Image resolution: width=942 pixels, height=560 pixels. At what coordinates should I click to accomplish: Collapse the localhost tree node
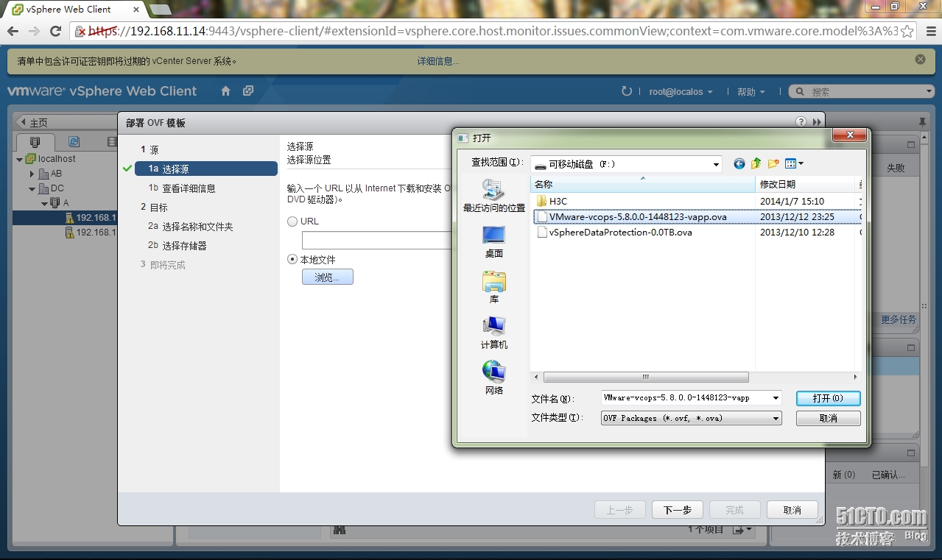[20, 159]
